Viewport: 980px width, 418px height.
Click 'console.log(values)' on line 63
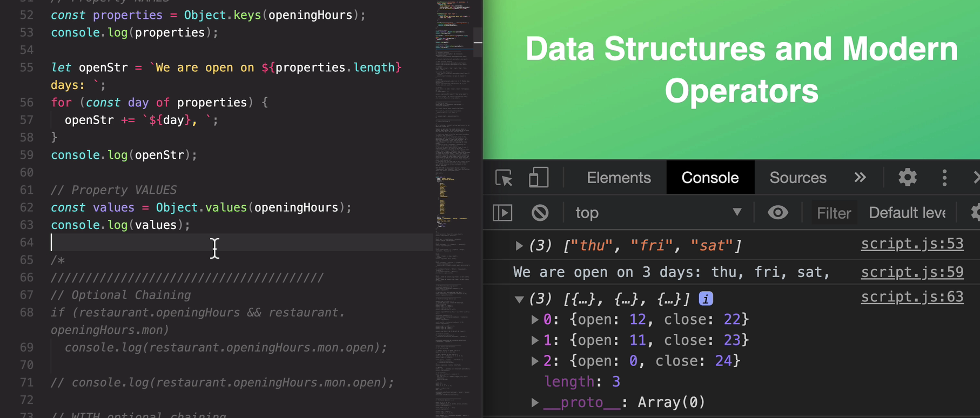(x=120, y=225)
